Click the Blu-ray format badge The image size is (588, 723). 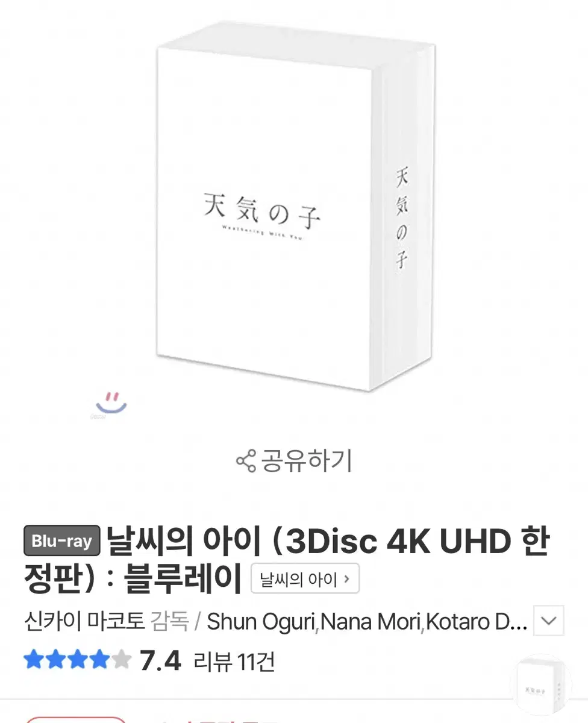61,541
